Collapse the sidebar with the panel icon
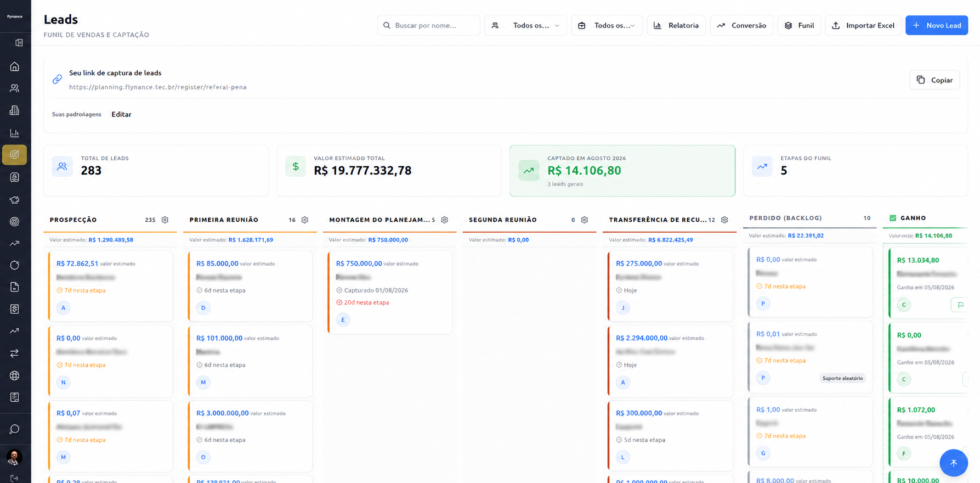The height and width of the screenshot is (483, 980). [19, 42]
